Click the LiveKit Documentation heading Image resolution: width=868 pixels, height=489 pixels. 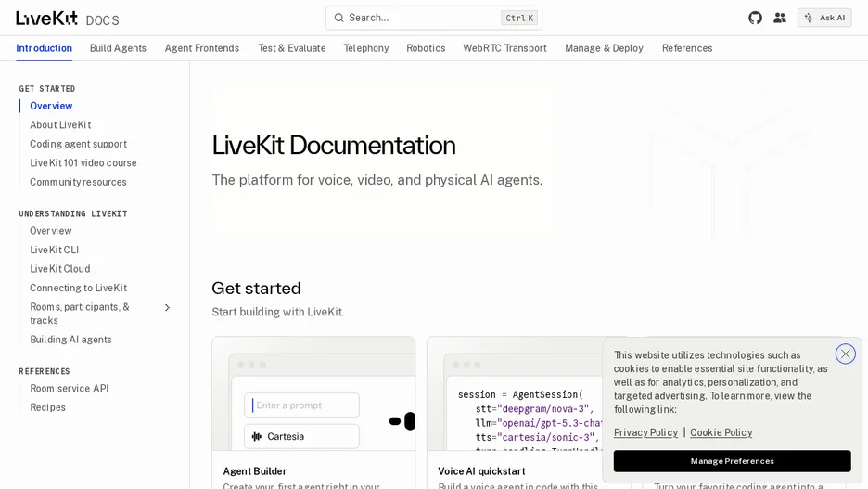point(334,145)
